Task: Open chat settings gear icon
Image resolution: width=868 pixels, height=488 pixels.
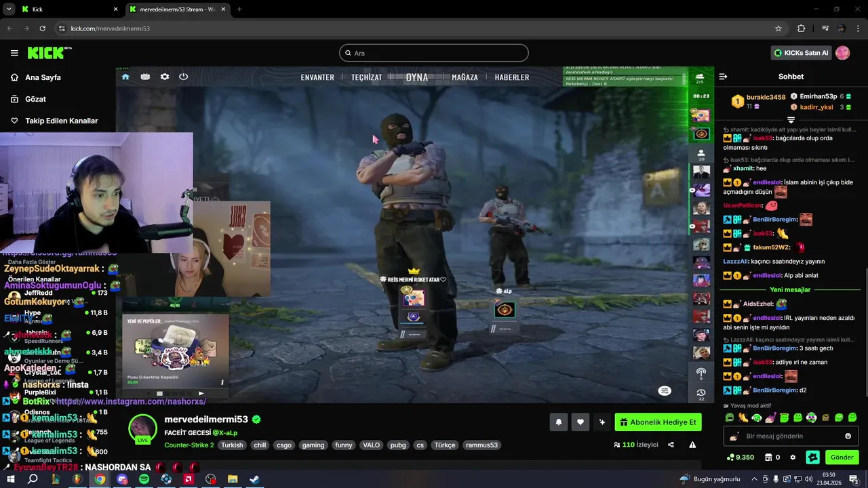Action: [793, 457]
